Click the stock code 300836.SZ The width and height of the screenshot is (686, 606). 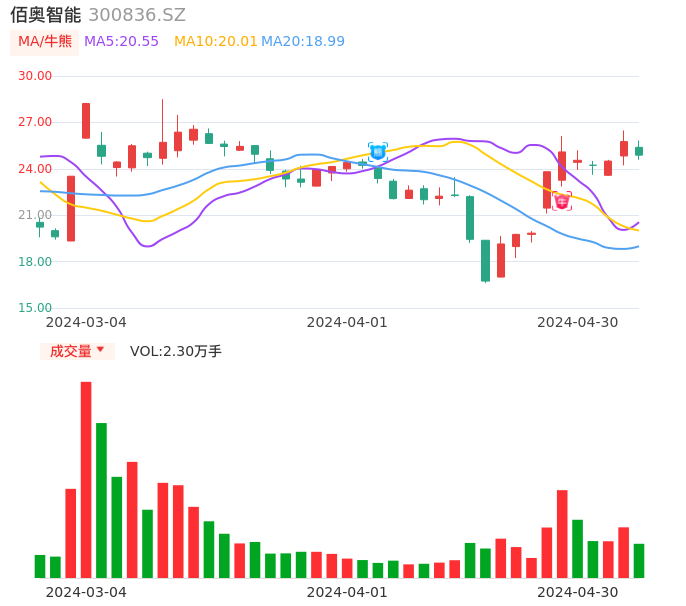[137, 15]
